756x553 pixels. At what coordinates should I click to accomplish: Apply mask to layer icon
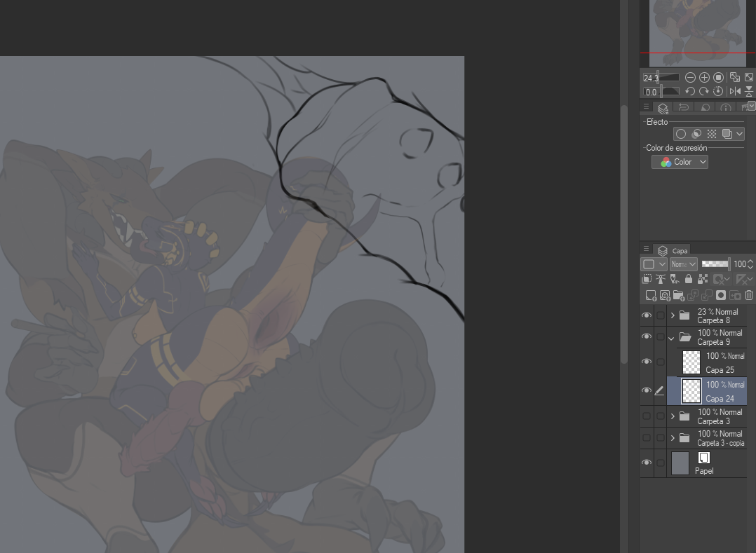(x=735, y=295)
